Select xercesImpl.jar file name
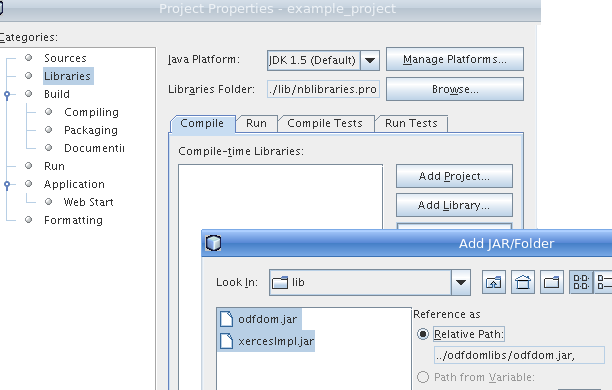This screenshot has width=612, height=390. 276,341
